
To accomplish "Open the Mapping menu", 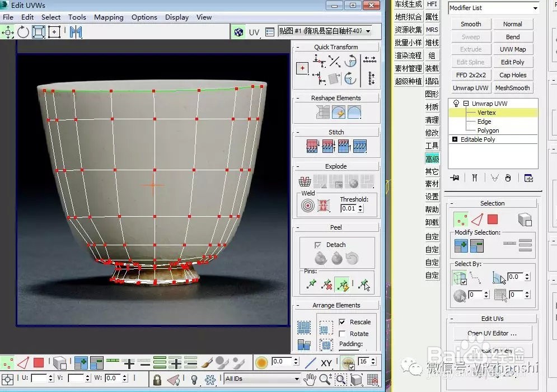I will (x=109, y=17).
